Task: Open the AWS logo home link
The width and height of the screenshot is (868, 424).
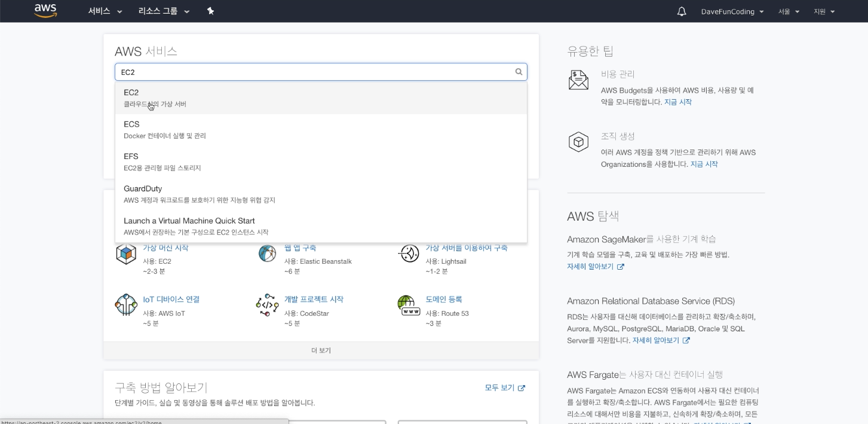Action: point(45,11)
